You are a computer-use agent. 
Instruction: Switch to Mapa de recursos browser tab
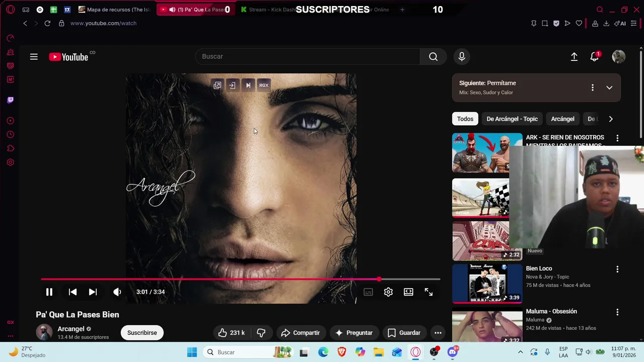pos(114,10)
